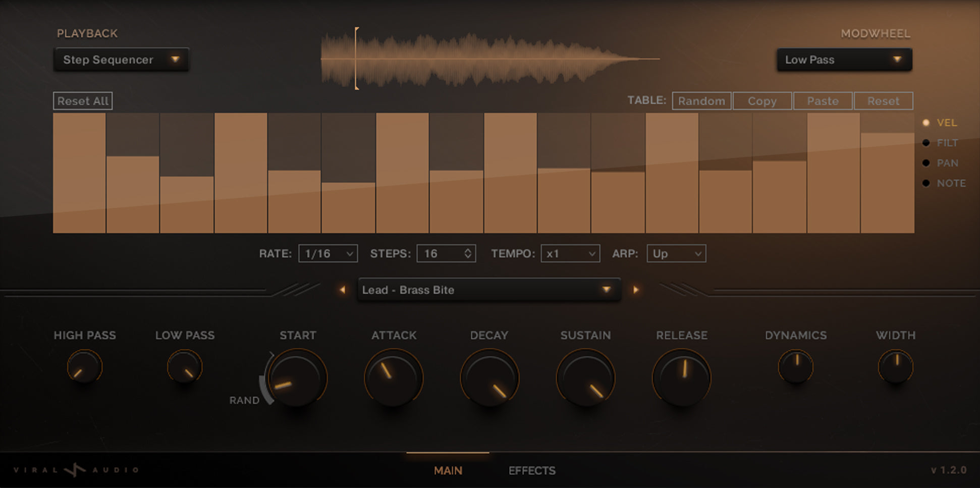Click the previous preset arrow
The width and height of the screenshot is (980, 488).
coord(343,290)
